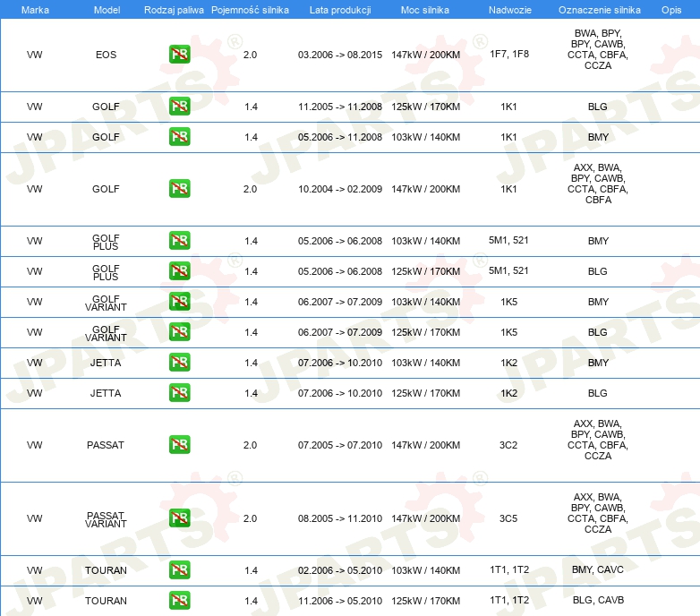700x616 pixels.
Task: Click 125kW / 170KM in the JETTA row
Action: click(x=425, y=393)
